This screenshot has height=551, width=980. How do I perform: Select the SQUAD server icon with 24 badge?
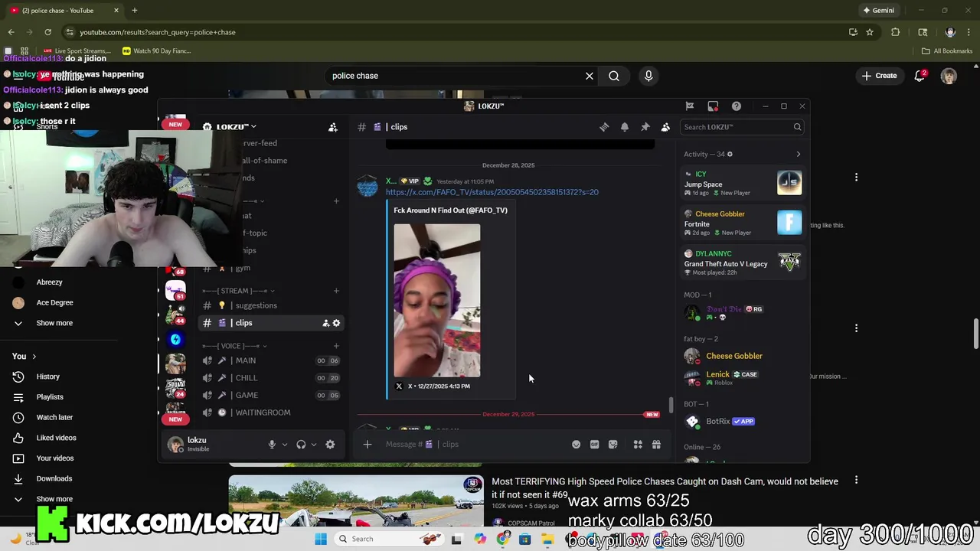point(175,387)
